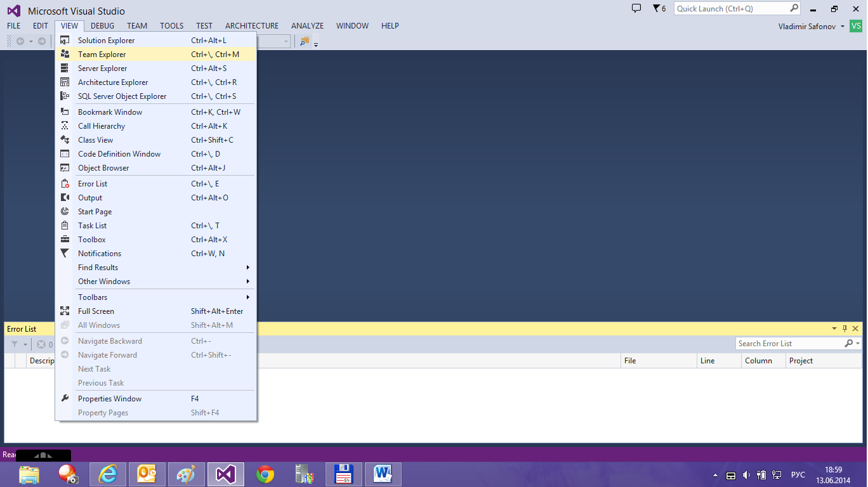Open the TOOLS menu
The width and height of the screenshot is (868, 487).
171,26
